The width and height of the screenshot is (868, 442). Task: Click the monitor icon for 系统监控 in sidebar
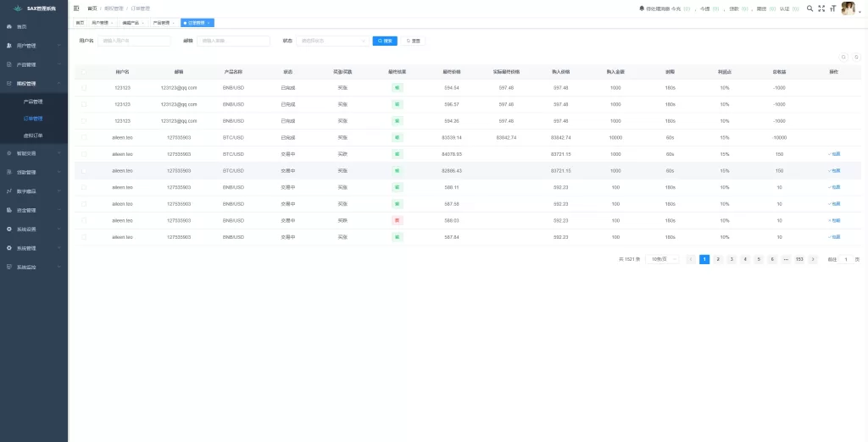pyautogui.click(x=8, y=267)
